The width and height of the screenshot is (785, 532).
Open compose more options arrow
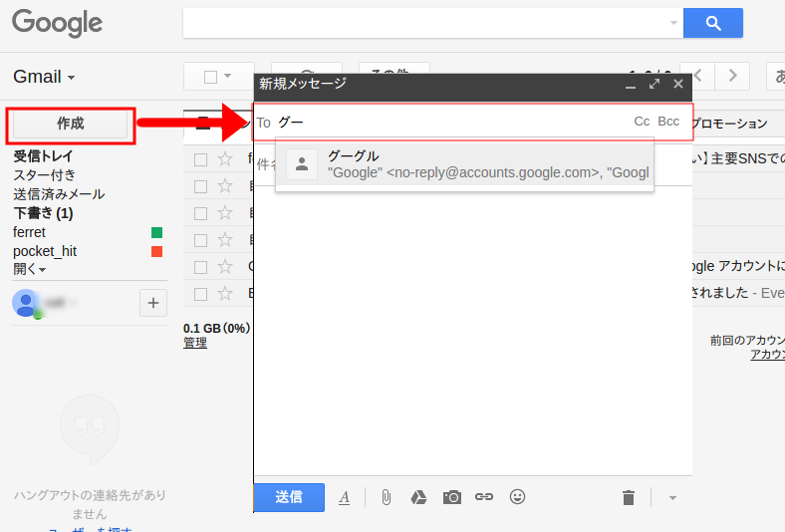672,498
